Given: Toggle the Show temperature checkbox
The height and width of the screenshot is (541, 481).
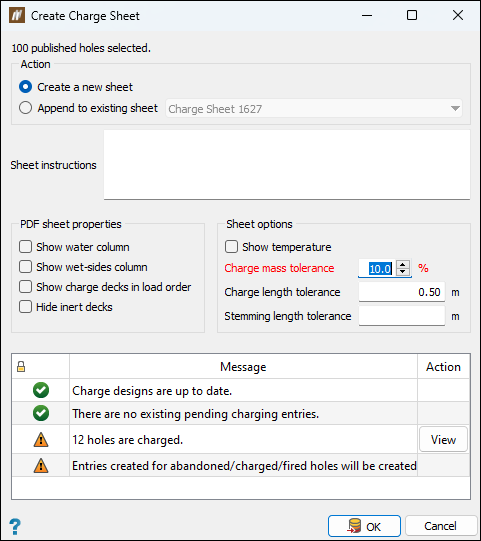Looking at the screenshot, I should (x=232, y=247).
